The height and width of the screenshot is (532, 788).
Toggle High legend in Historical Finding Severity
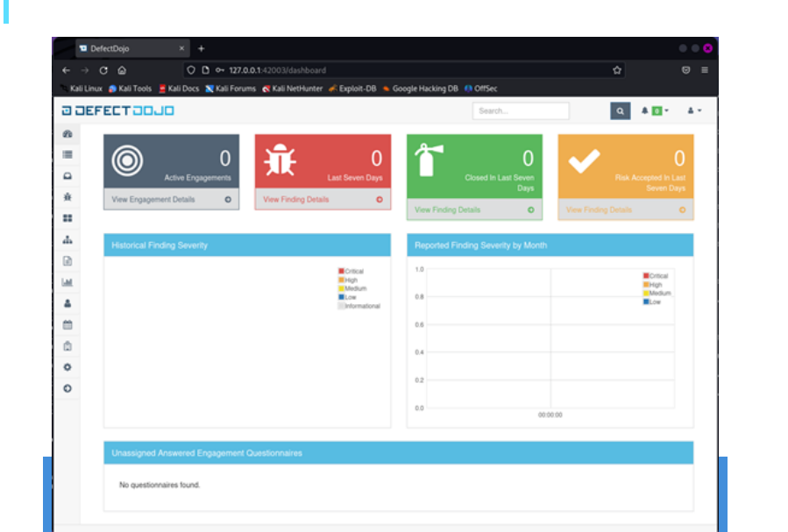tap(348, 280)
